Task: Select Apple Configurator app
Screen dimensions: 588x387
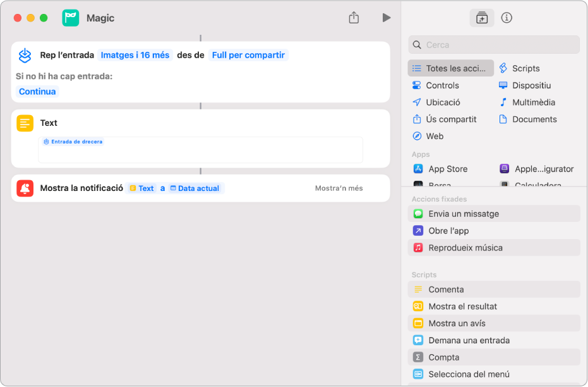Action: (537, 169)
